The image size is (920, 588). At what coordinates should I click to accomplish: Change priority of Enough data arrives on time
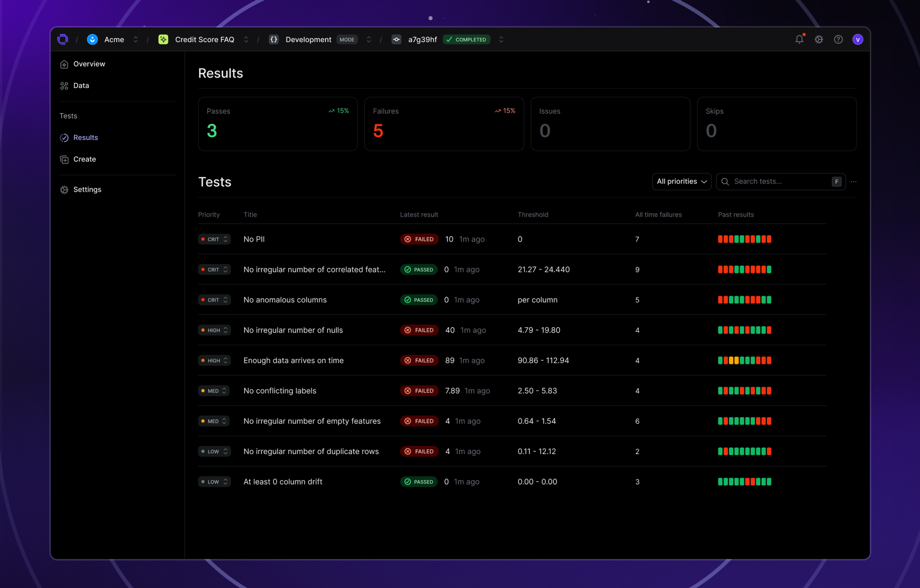[214, 360]
